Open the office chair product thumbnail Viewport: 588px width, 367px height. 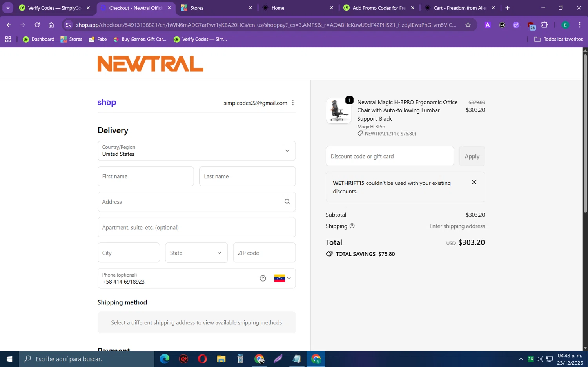339,111
